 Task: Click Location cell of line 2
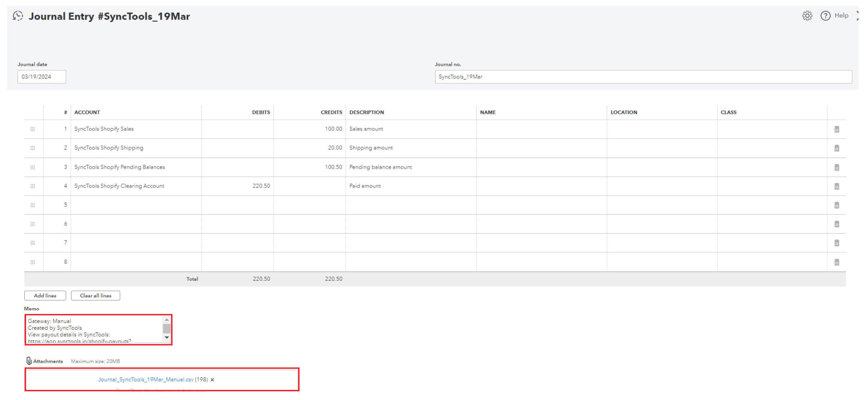coord(662,148)
